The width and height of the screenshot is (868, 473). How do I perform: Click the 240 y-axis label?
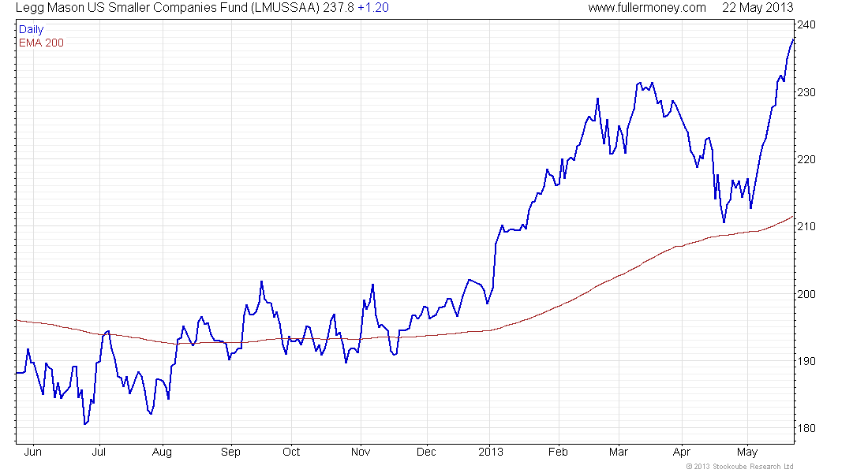point(806,25)
